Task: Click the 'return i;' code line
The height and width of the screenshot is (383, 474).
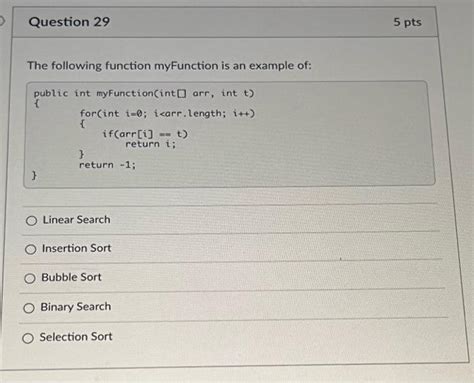Action: [x=150, y=144]
